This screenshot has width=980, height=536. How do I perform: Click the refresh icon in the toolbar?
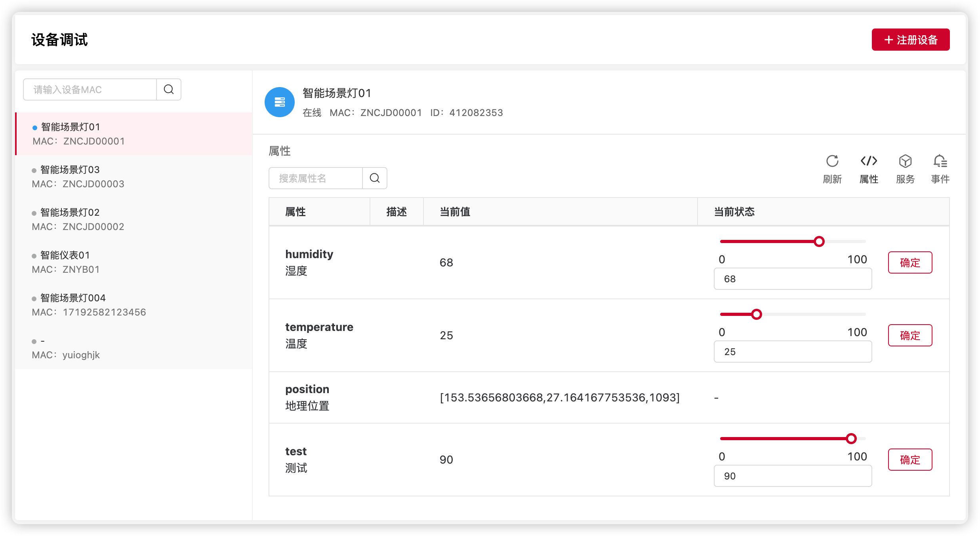[x=832, y=162]
